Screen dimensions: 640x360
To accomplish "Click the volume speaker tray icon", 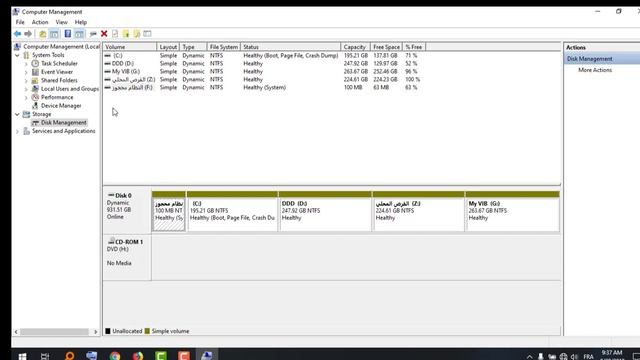I will click(574, 357).
